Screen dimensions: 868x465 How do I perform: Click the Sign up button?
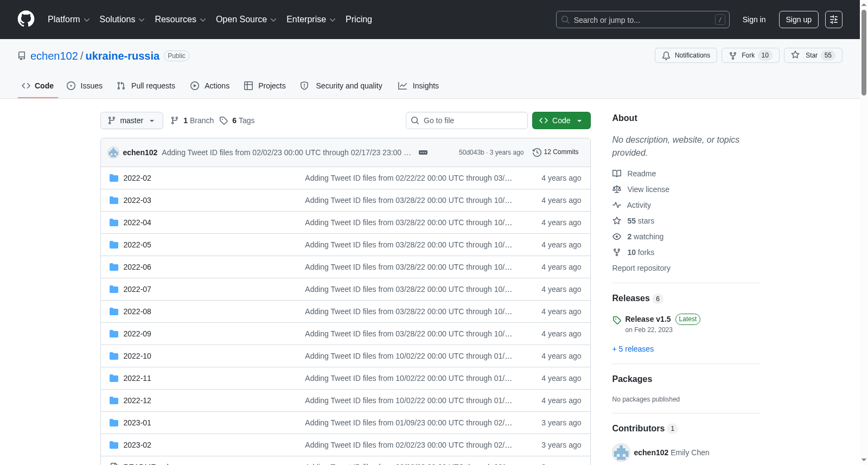tap(799, 20)
